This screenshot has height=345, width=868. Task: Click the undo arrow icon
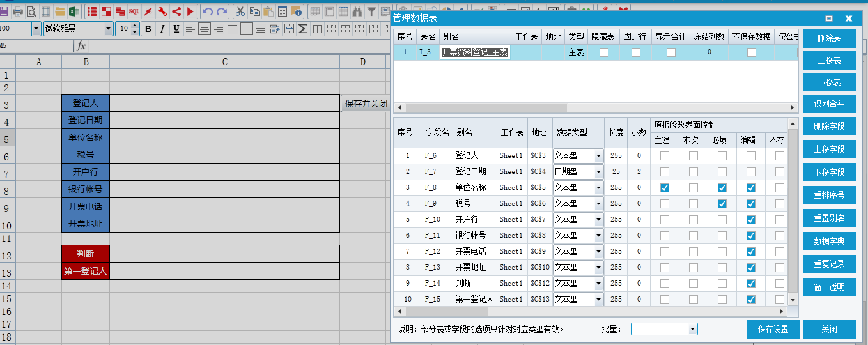click(208, 11)
